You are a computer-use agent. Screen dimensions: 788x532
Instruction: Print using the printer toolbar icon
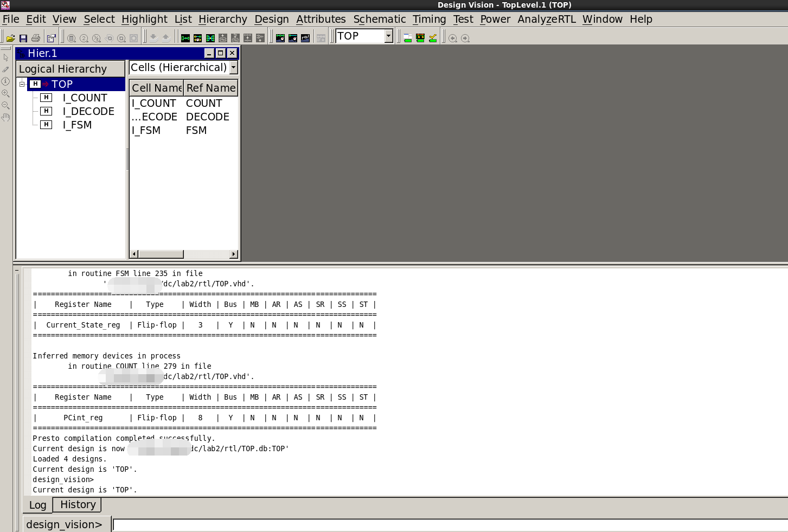(x=36, y=37)
